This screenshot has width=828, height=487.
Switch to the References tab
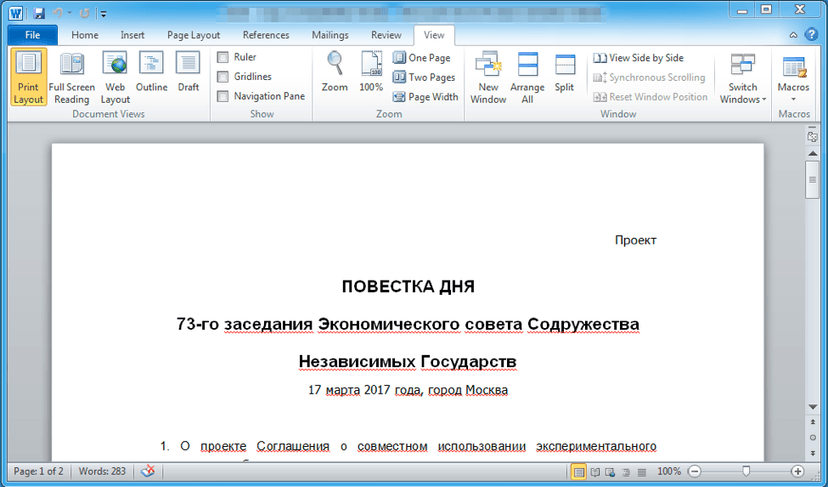[266, 35]
